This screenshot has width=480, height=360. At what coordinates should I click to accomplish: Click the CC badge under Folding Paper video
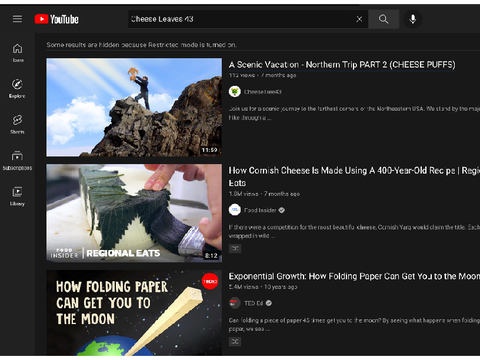(x=235, y=341)
